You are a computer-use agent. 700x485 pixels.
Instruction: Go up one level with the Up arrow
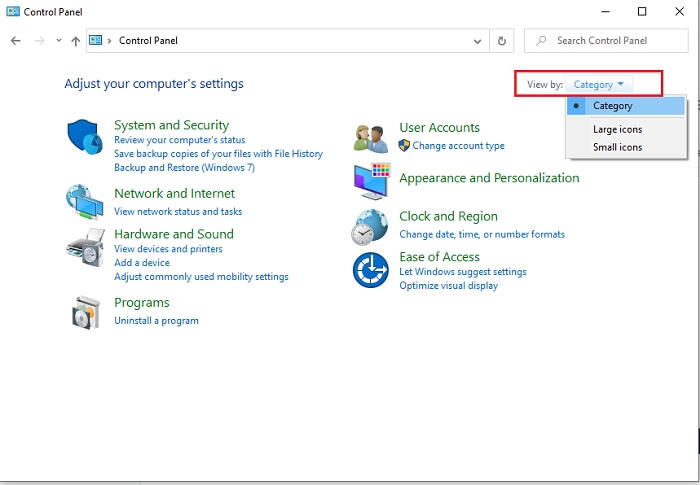pyautogui.click(x=75, y=41)
